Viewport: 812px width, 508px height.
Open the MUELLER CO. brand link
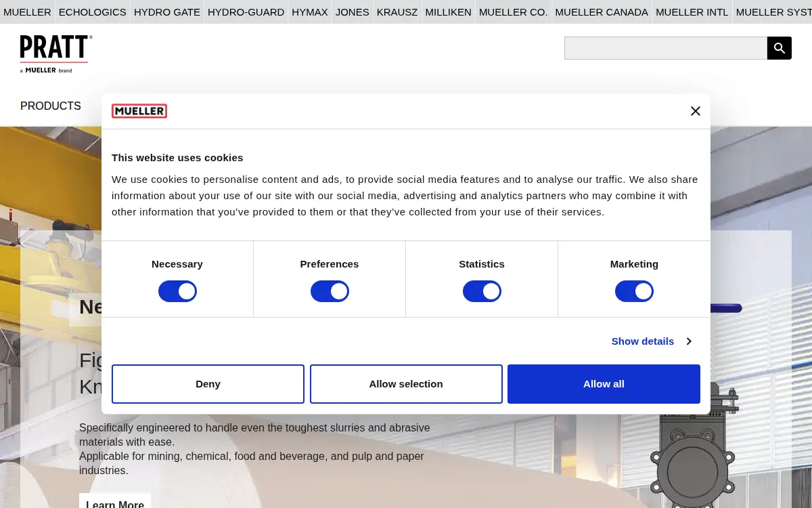(514, 12)
